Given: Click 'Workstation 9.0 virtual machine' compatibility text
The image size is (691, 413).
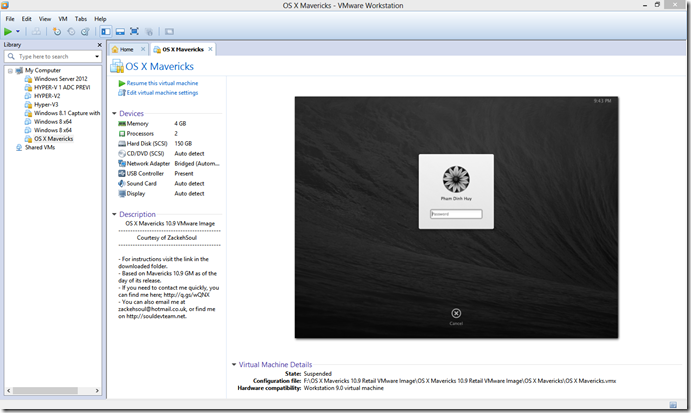Looking at the screenshot, I should [x=343, y=388].
